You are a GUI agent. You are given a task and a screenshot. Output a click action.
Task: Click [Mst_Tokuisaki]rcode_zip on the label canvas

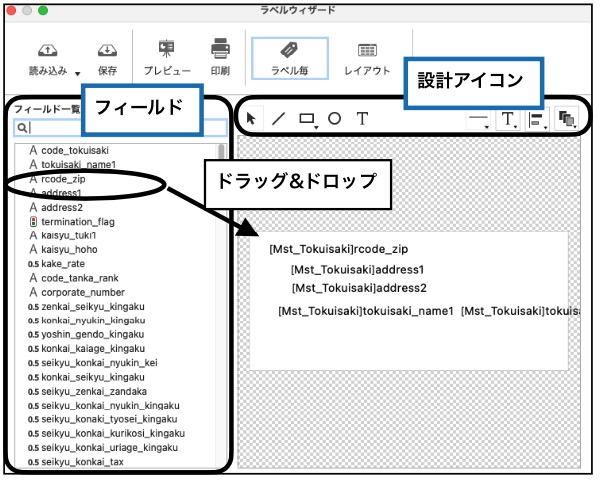(339, 249)
